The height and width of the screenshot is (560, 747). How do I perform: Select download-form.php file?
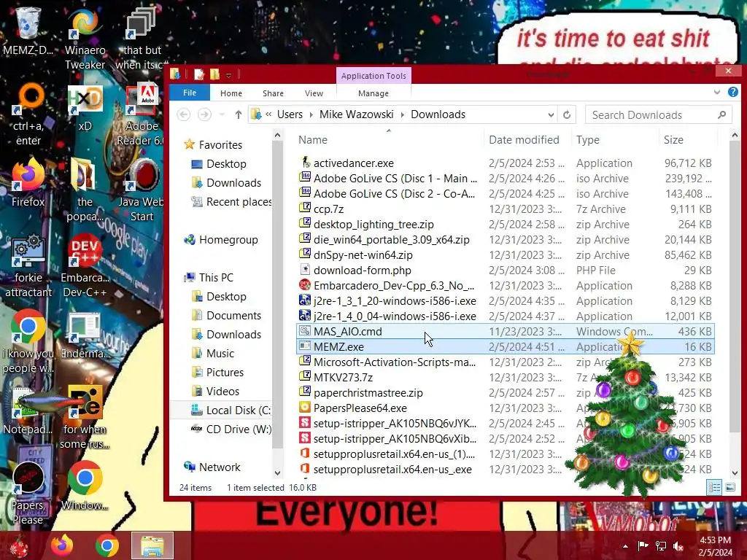coord(505,270)
